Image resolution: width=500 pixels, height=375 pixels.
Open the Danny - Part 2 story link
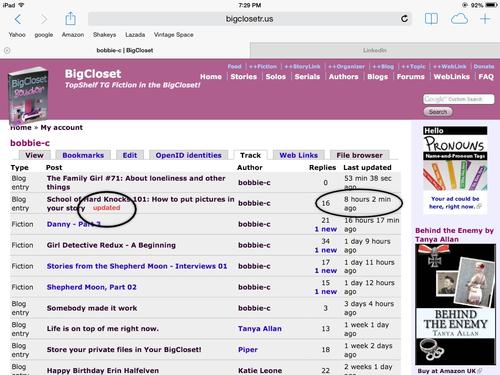pyautogui.click(x=74, y=224)
